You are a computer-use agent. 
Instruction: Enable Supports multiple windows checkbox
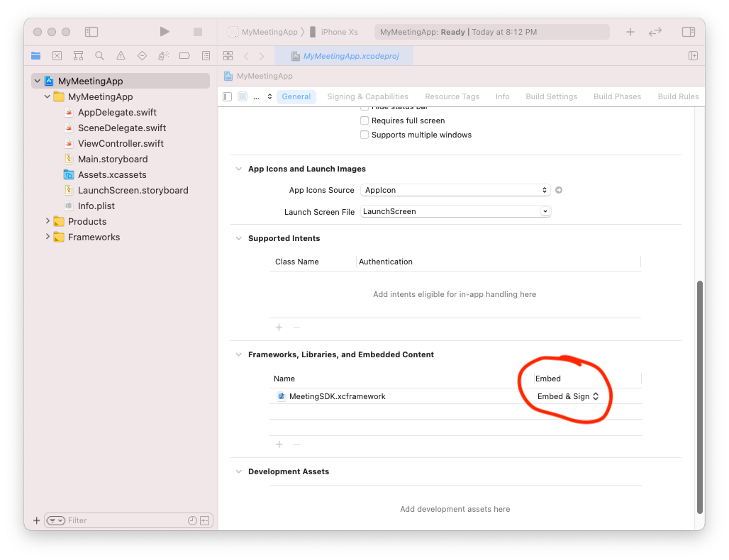(364, 135)
